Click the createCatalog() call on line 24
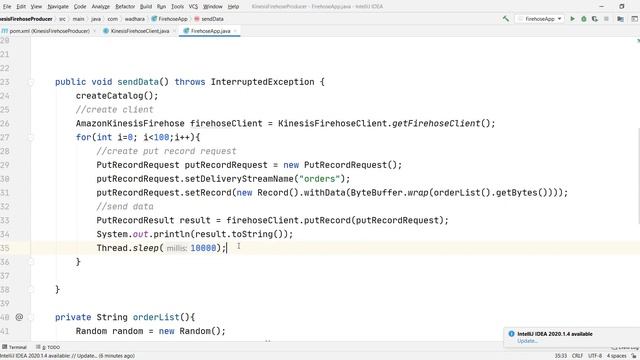The image size is (640, 360). 117,96
